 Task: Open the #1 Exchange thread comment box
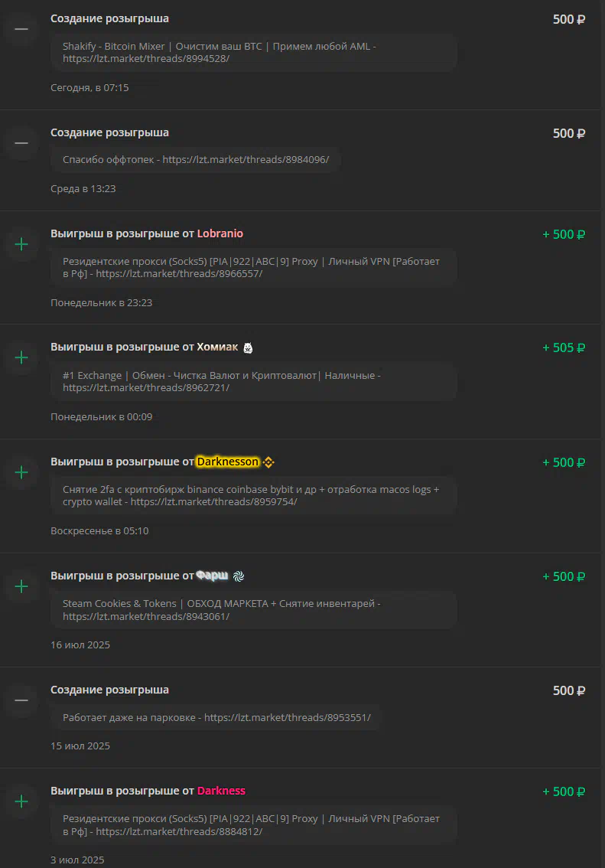[x=254, y=381]
